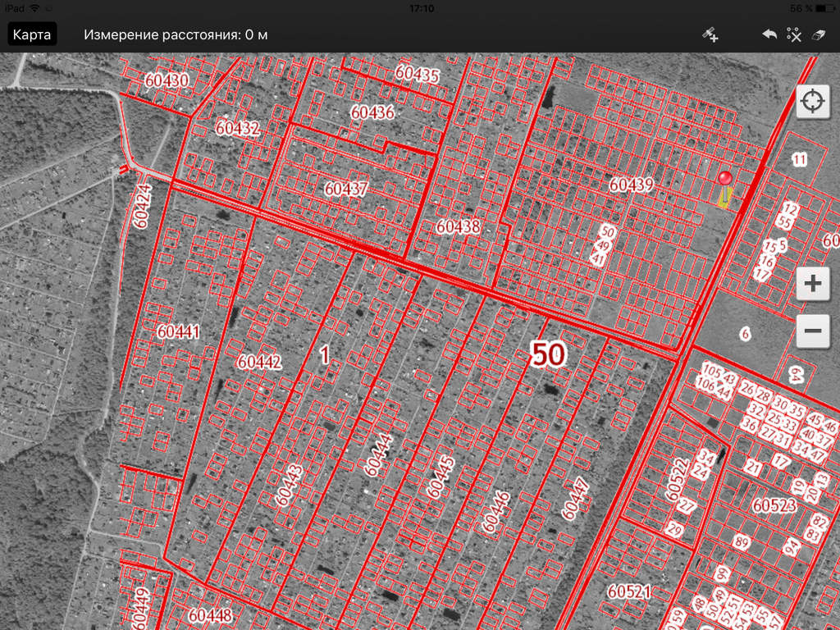Tap the large district number 50
Screen dimensions: 840x630
coord(548,354)
